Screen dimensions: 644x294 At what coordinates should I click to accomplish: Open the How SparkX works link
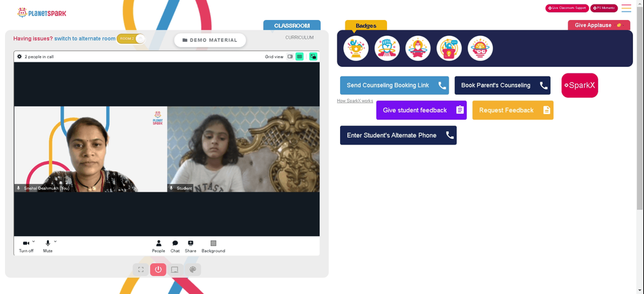point(355,101)
